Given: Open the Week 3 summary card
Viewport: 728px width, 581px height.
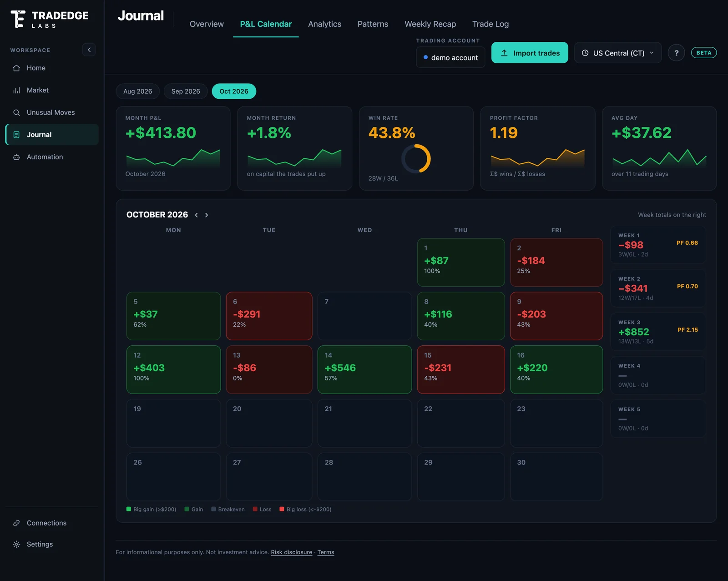Looking at the screenshot, I should 658,332.
